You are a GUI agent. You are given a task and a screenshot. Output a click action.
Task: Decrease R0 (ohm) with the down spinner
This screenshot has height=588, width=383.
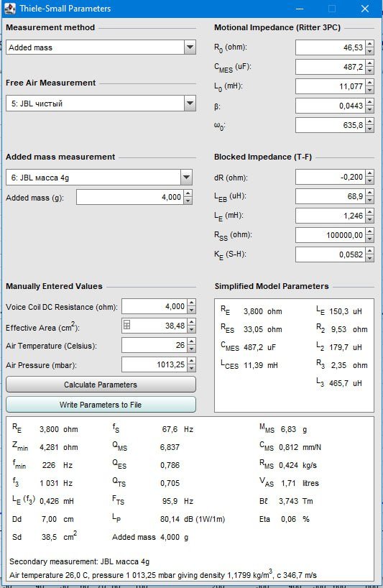click(x=370, y=51)
